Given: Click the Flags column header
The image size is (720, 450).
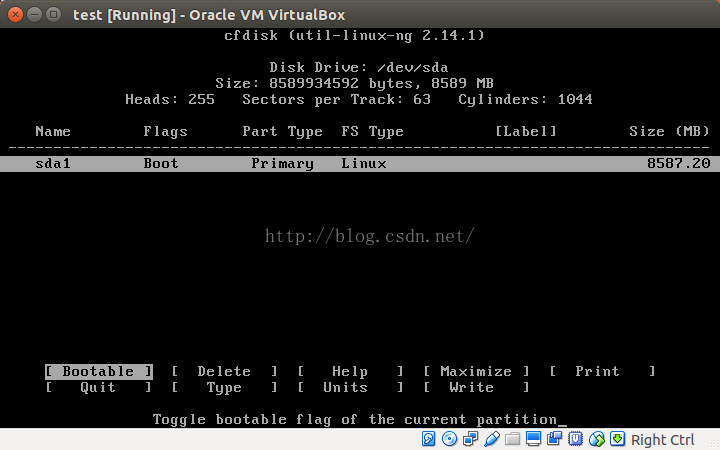Looking at the screenshot, I should [x=165, y=132].
